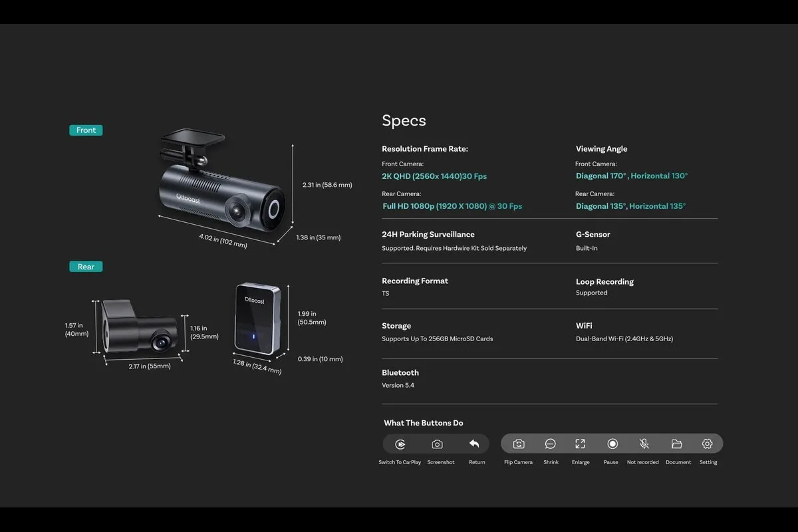Viewport: 798px width, 532px height.
Task: Click the '24H Parking Surveillance' heading
Action: pyautogui.click(x=428, y=234)
